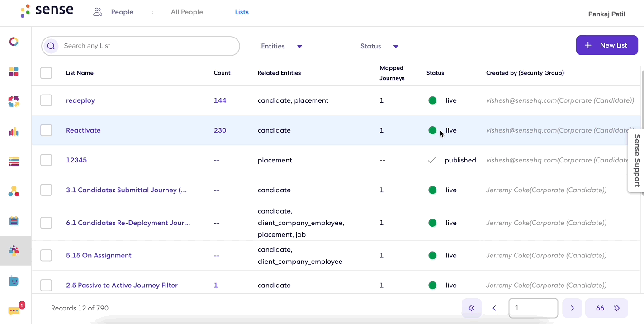Open Pankaj Patil user menu
The image size is (644, 324).
pyautogui.click(x=606, y=14)
